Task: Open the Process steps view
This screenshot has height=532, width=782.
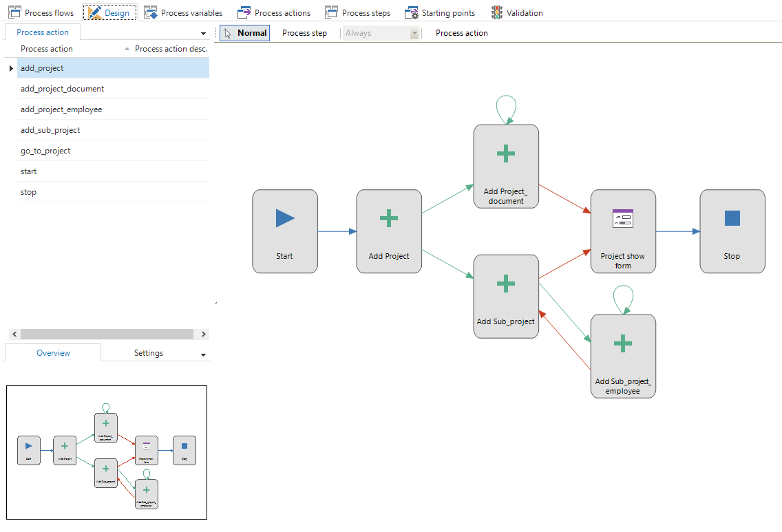Action: tap(357, 12)
